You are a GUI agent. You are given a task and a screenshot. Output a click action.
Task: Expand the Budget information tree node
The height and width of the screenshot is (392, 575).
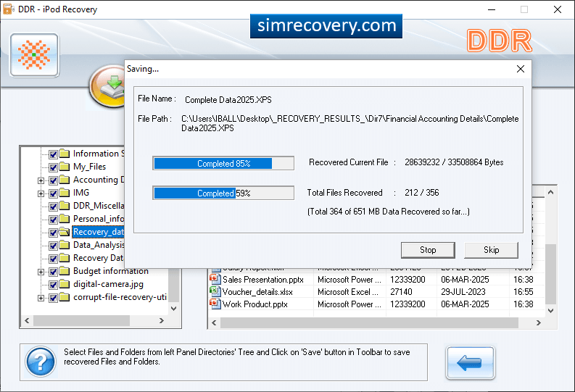[41, 272]
